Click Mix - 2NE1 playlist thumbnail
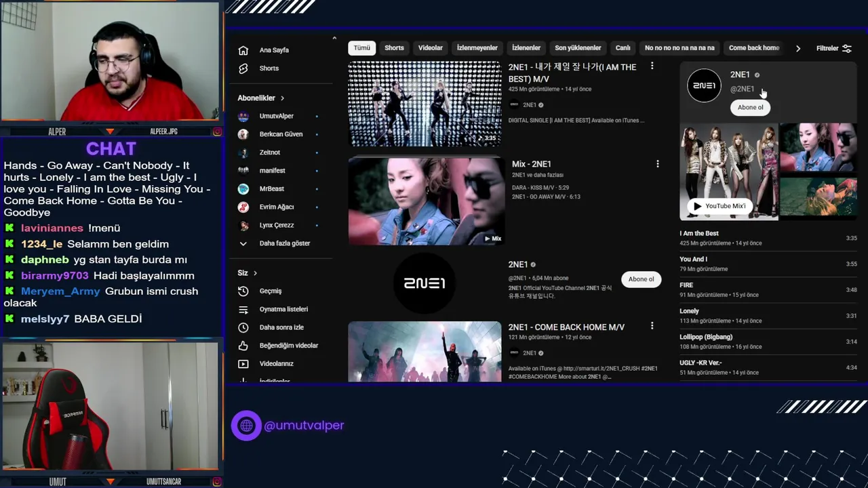868x488 pixels. click(427, 201)
